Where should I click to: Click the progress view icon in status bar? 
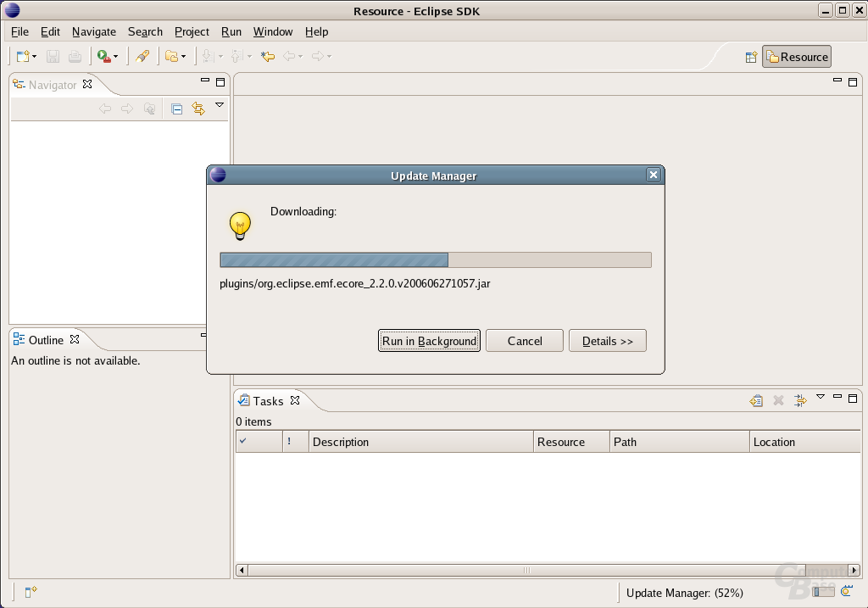pos(847,591)
